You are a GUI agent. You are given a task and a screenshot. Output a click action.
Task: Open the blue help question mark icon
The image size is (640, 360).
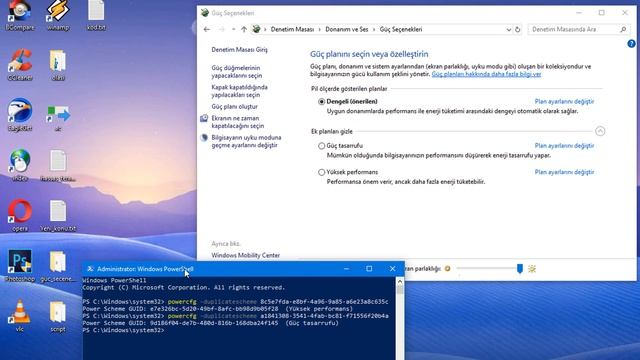click(x=631, y=44)
